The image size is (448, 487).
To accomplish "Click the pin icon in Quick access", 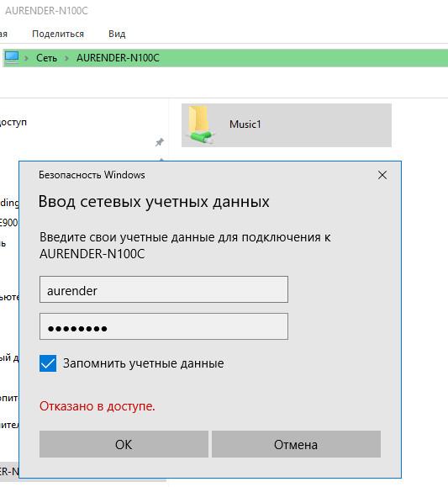I will pos(160,142).
